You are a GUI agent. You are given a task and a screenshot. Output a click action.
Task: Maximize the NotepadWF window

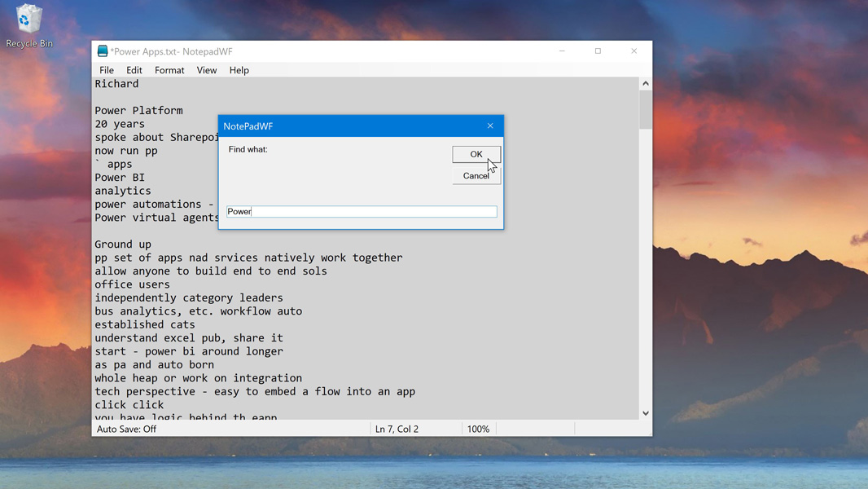pos(598,51)
